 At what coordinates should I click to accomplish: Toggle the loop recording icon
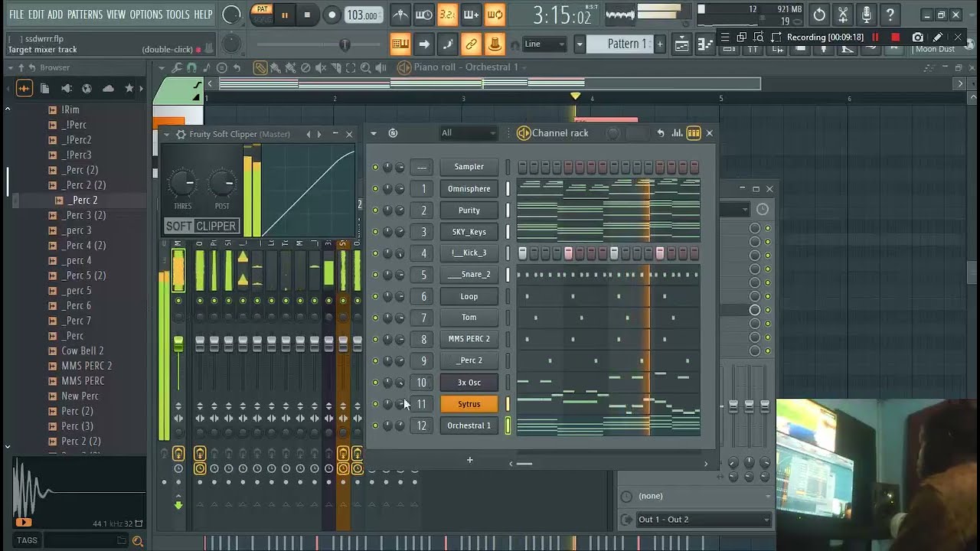point(495,15)
